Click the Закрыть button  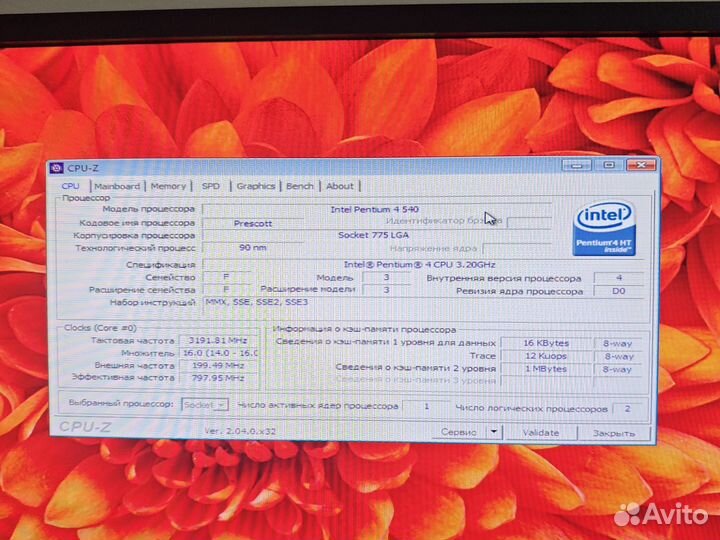tap(614, 433)
